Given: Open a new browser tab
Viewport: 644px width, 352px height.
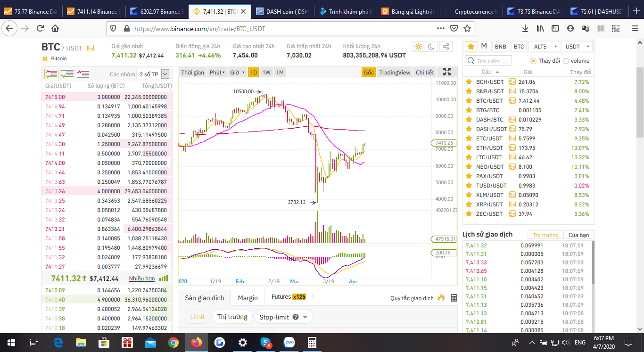Looking at the screenshot, I should [636, 11].
